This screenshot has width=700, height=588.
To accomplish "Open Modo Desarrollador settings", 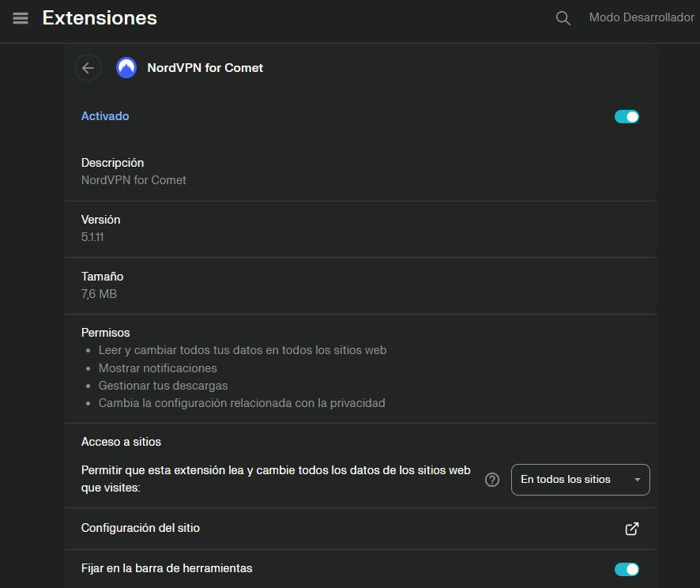I will click(x=642, y=17).
